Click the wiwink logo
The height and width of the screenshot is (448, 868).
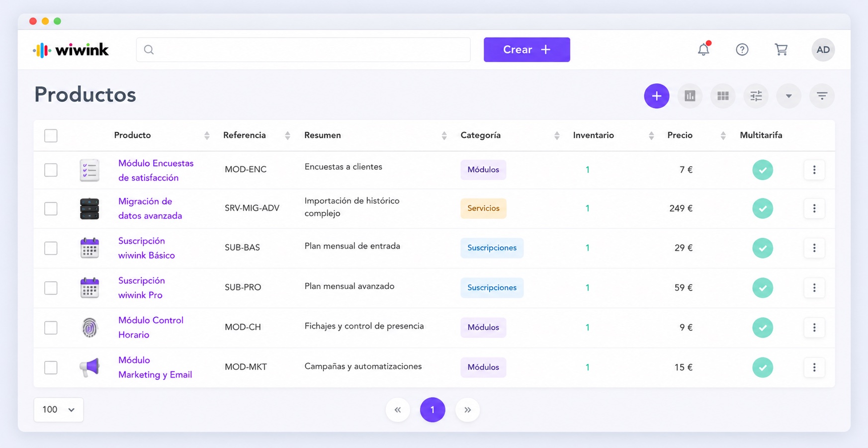(x=71, y=50)
